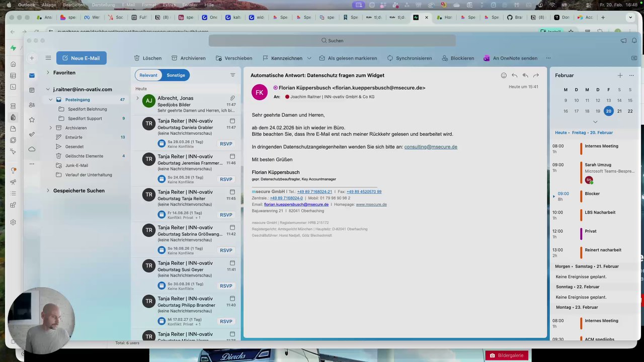RSVP to Geburtstag Jeremias Frammer invite
644x362 pixels.
point(226,179)
